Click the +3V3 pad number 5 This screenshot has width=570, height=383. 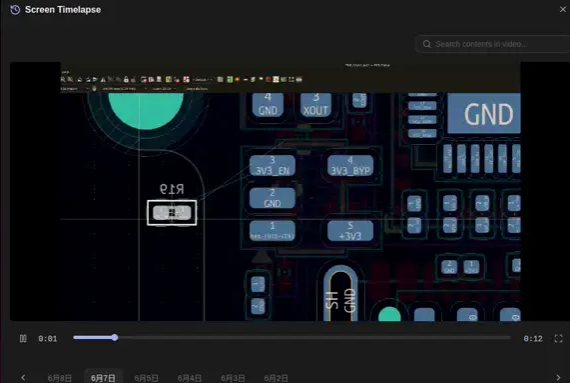[350, 231]
